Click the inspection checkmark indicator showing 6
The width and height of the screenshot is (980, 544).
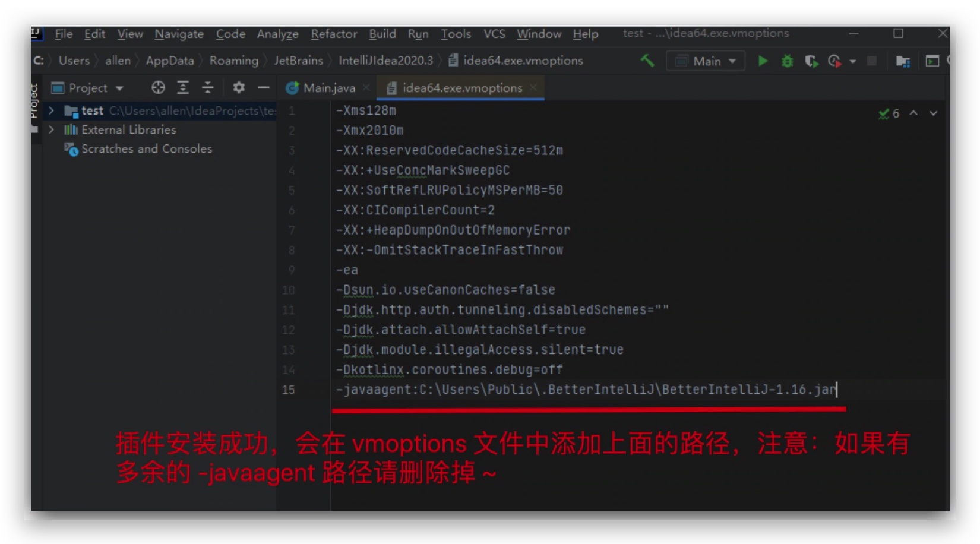coord(889,113)
